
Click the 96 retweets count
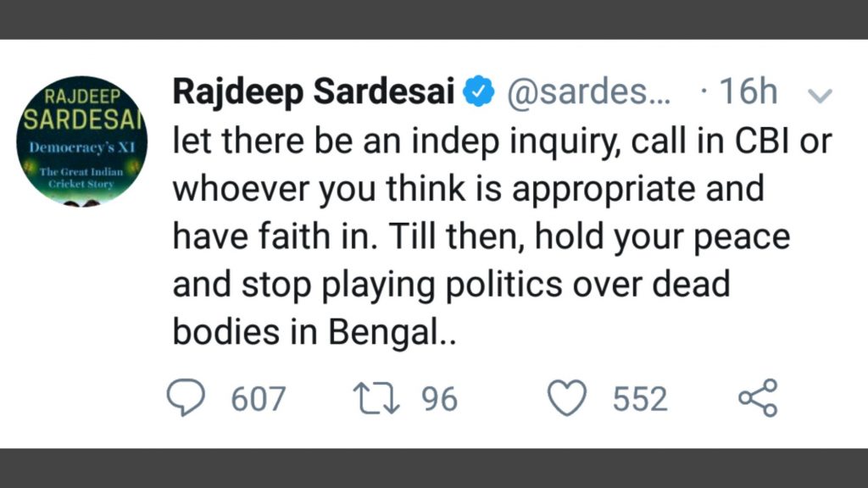[x=439, y=399]
